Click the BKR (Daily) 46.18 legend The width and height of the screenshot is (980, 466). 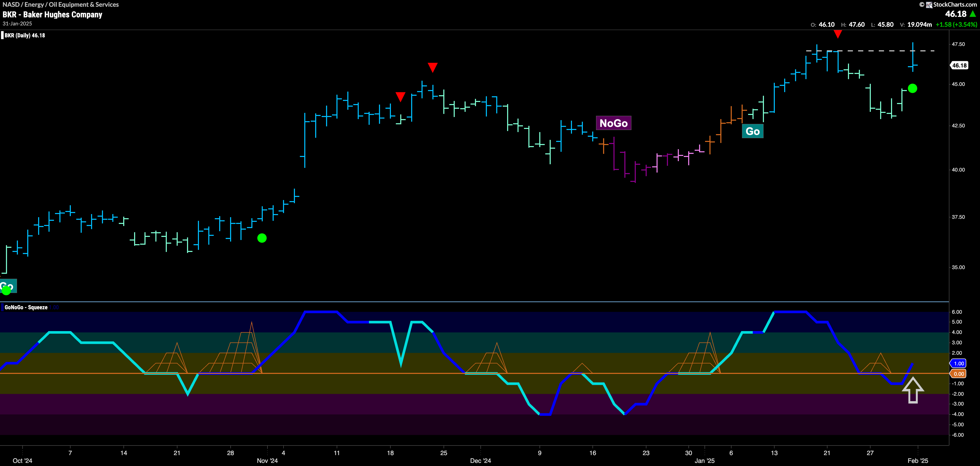[x=24, y=35]
